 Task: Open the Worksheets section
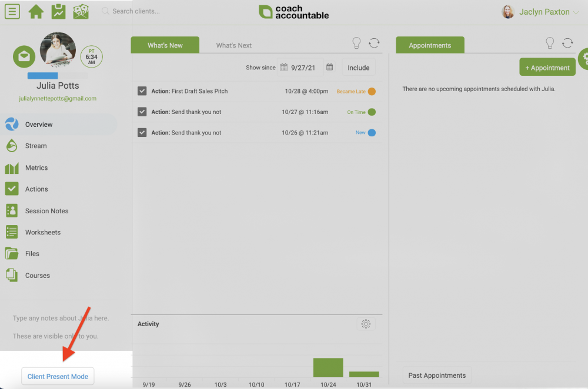point(43,232)
